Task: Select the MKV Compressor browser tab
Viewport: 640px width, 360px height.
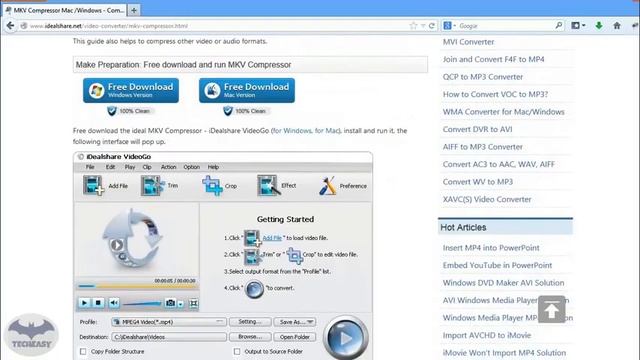Action: [x=65, y=10]
